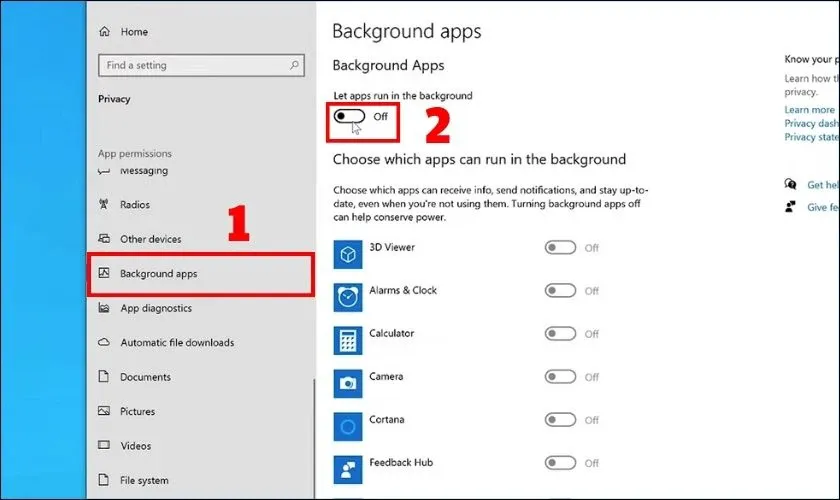Toggle 3D Viewer background permission
The height and width of the screenshot is (500, 840).
560,248
